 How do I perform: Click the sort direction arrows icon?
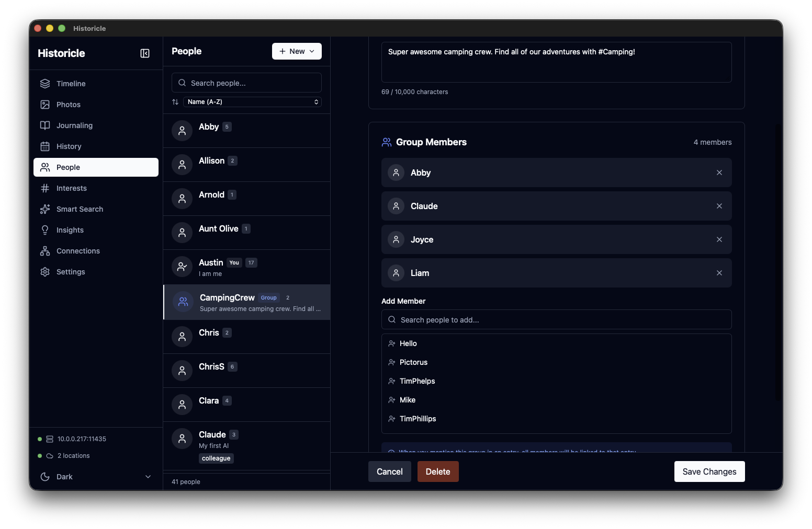point(175,102)
